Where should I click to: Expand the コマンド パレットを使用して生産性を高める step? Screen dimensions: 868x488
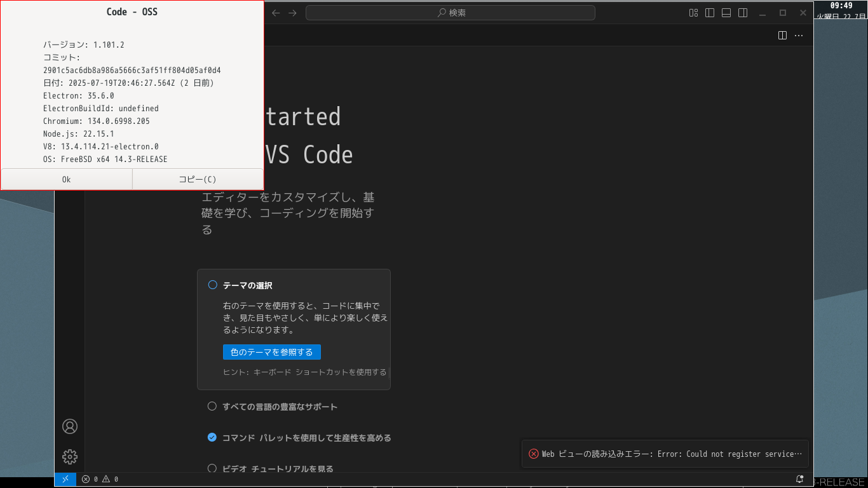pyautogui.click(x=307, y=438)
